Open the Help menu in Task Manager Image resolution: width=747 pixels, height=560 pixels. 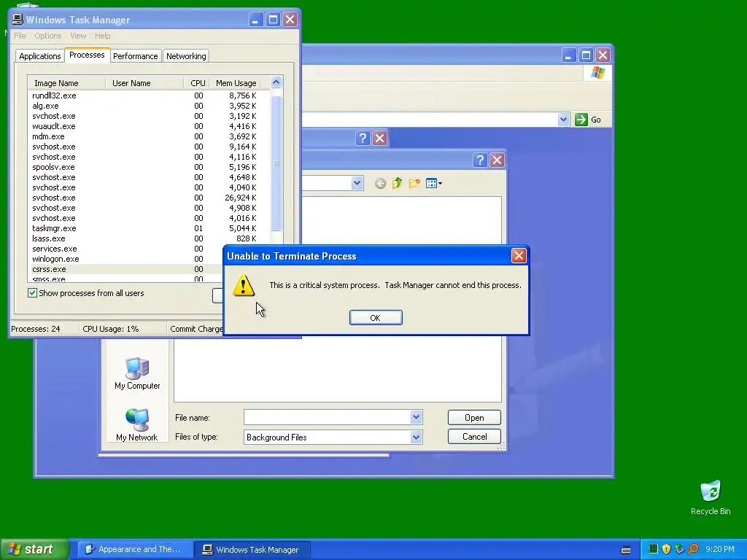(102, 36)
